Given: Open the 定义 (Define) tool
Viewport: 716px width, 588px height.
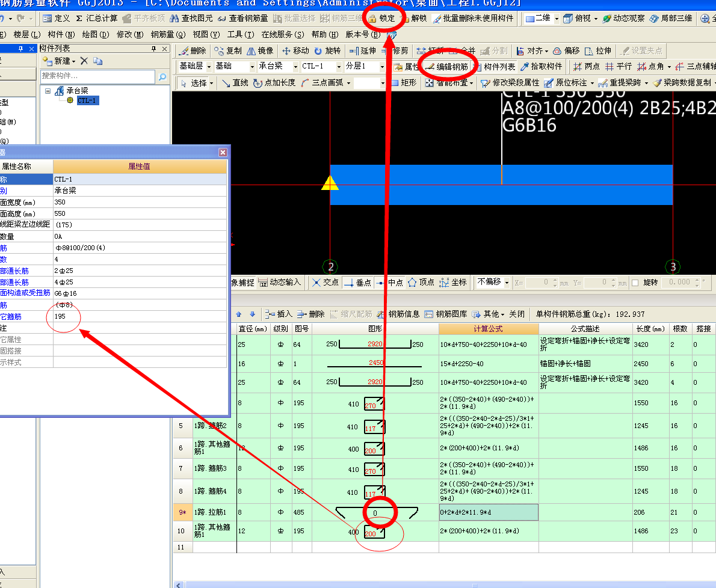Looking at the screenshot, I should point(56,18).
